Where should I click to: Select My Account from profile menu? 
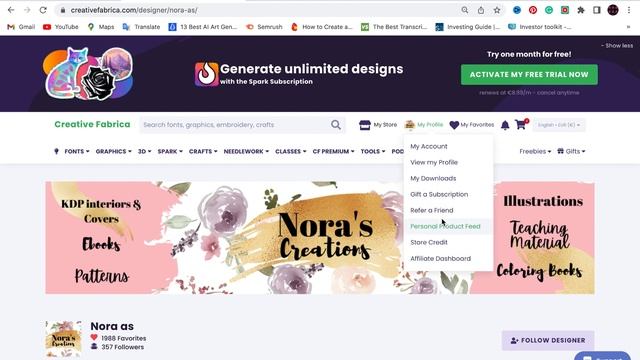pos(429,146)
